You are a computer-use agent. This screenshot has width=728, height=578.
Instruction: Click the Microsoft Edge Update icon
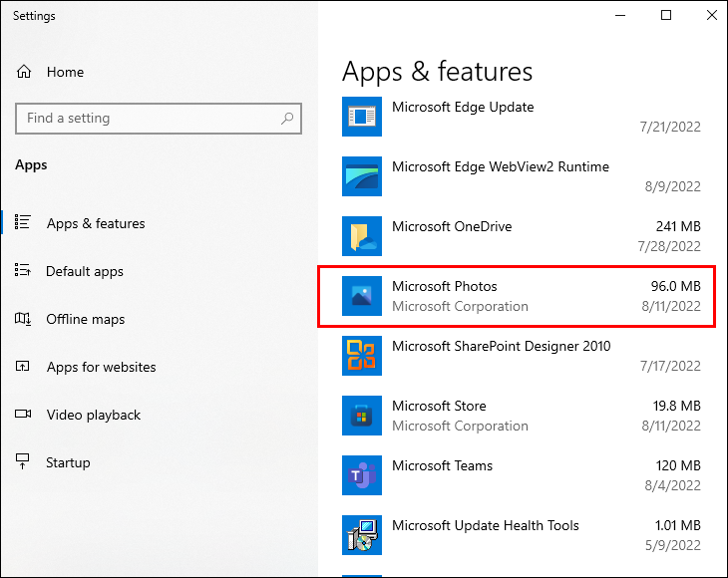[362, 117]
